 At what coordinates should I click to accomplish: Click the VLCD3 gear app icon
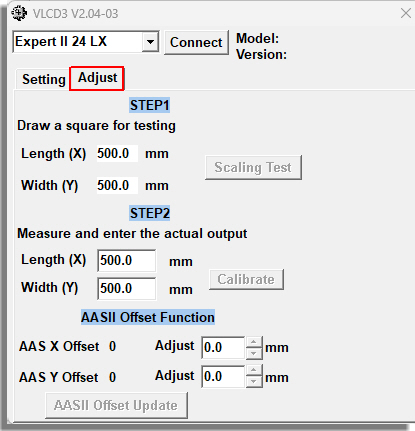[x=19, y=13]
